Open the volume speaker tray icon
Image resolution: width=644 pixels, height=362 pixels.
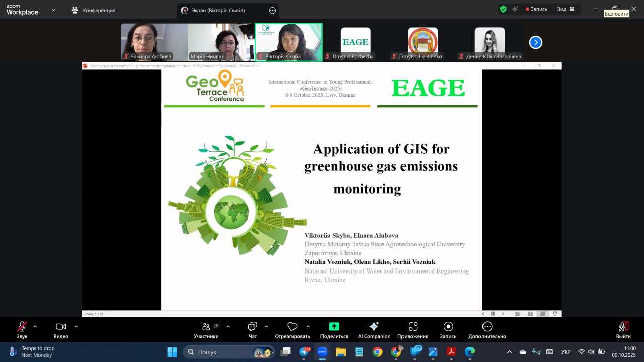591,352
